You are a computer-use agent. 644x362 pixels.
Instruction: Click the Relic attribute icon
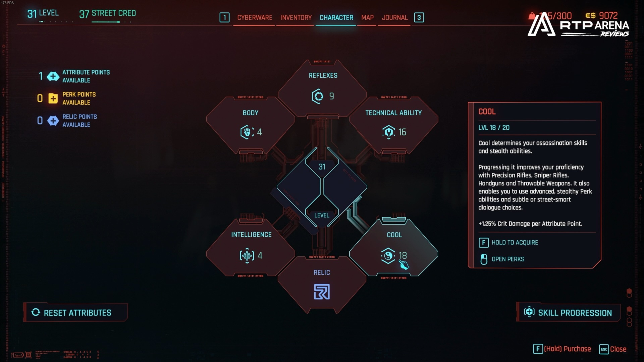322,292
